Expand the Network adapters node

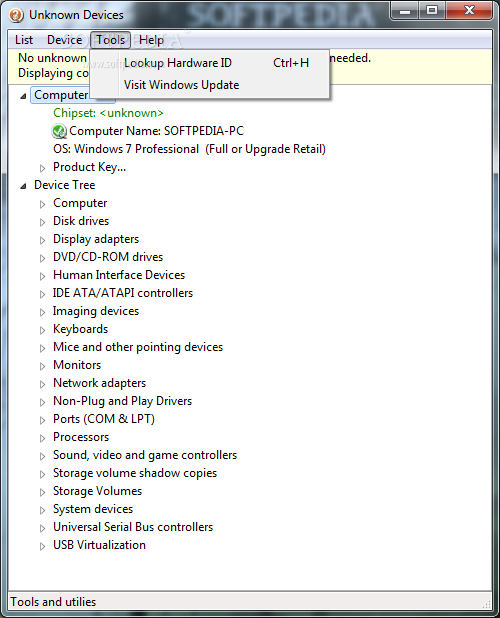pos(43,384)
